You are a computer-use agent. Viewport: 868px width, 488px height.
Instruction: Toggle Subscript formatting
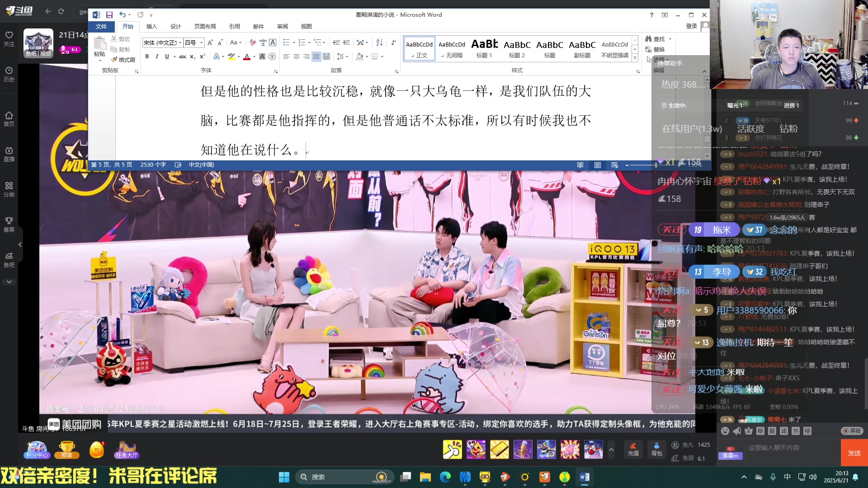coord(193,56)
